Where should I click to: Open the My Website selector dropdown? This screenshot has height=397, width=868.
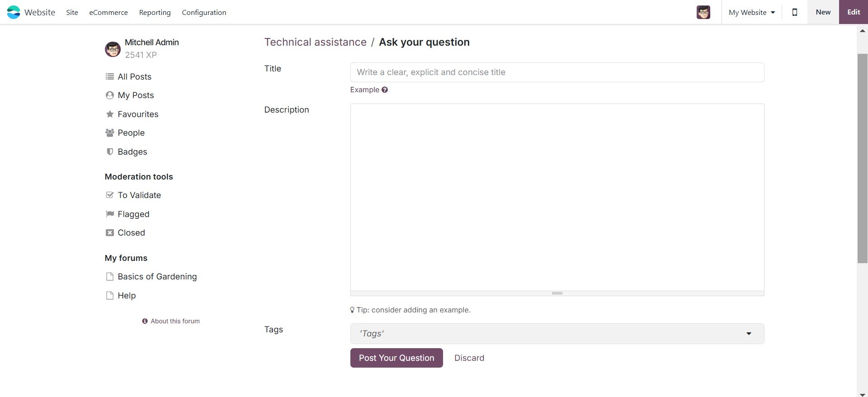(751, 12)
